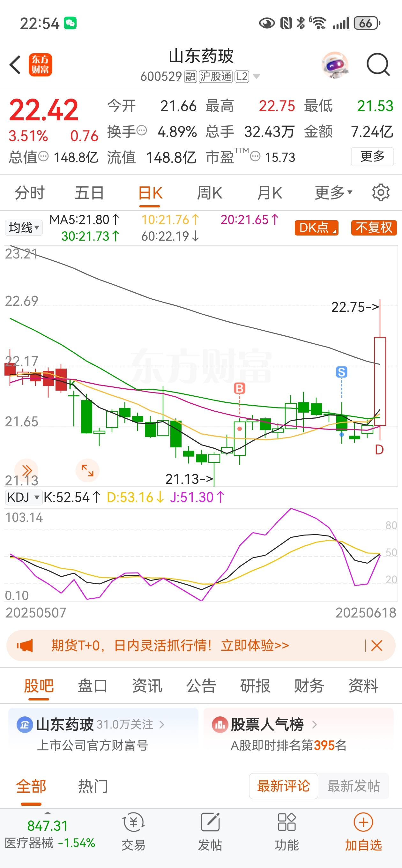Tap the B buy marker on chart
This screenshot has height=868, width=402.
tap(239, 388)
